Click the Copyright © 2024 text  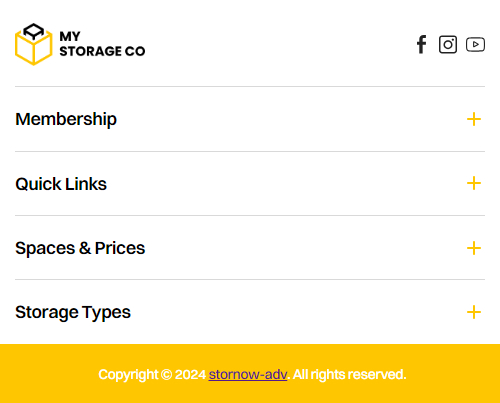pyautogui.click(x=152, y=374)
